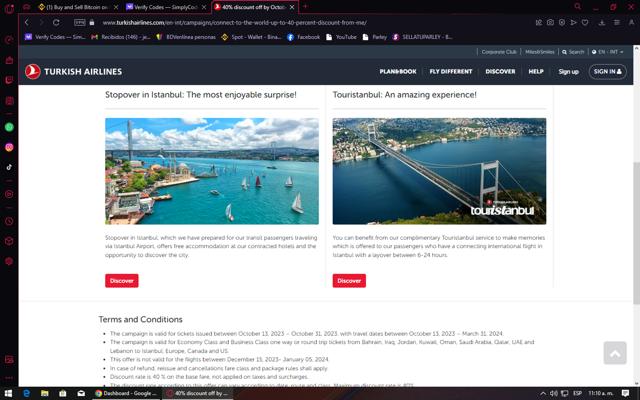This screenshot has height=400, width=640.
Task: Open the send/flow arrow icon in the address bar
Action: (x=573, y=22)
